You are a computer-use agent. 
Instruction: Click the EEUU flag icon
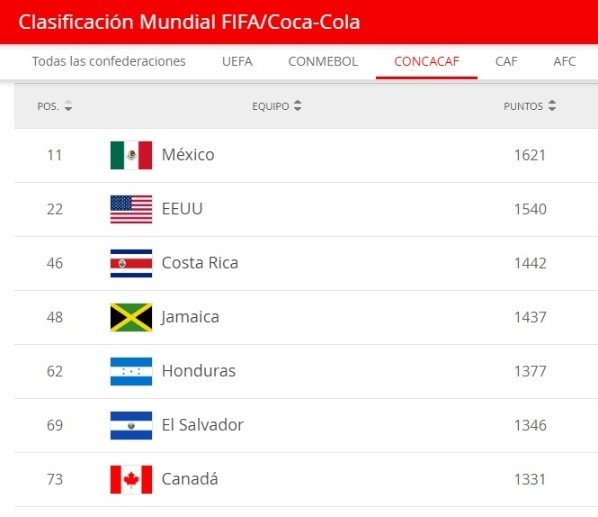tap(131, 209)
